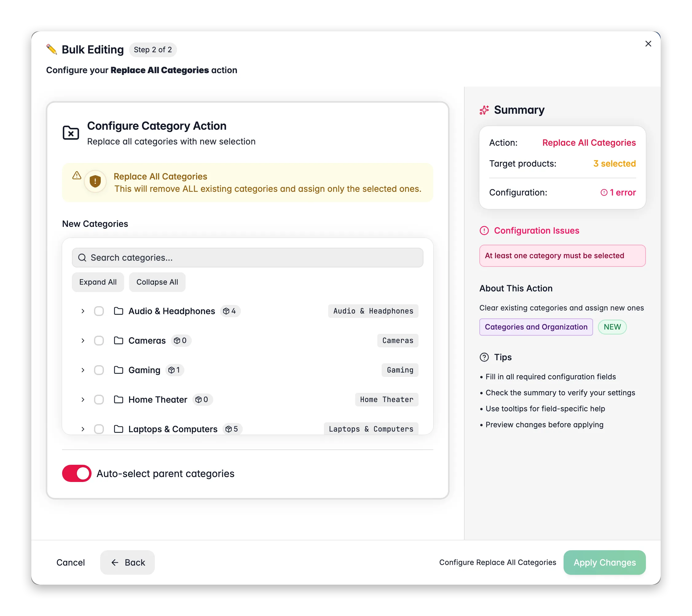Click the '3 selected' target products value

615,164
